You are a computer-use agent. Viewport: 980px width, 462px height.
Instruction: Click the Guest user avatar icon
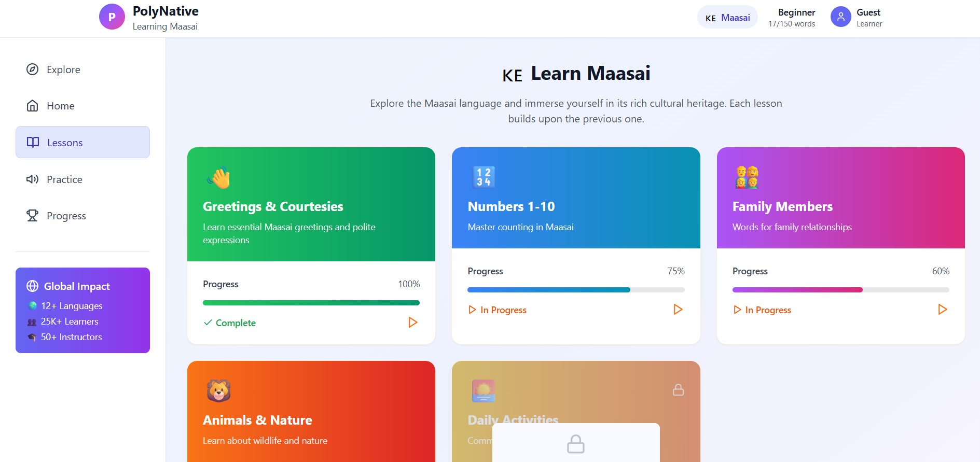(x=841, y=17)
